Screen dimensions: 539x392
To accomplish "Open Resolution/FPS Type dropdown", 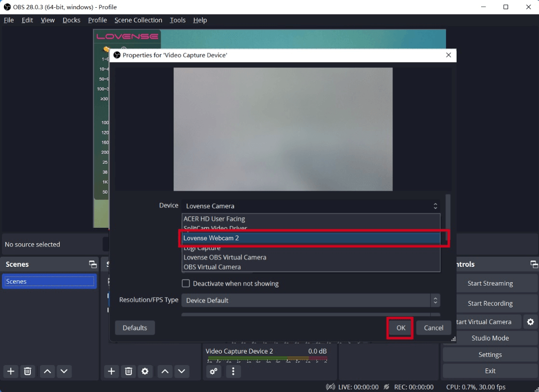I will click(310, 301).
